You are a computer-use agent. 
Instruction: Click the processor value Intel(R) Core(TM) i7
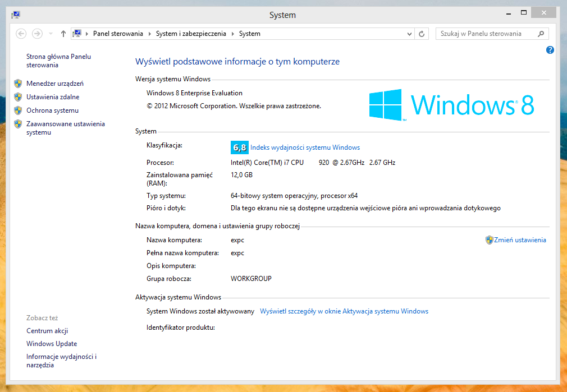[x=313, y=163]
